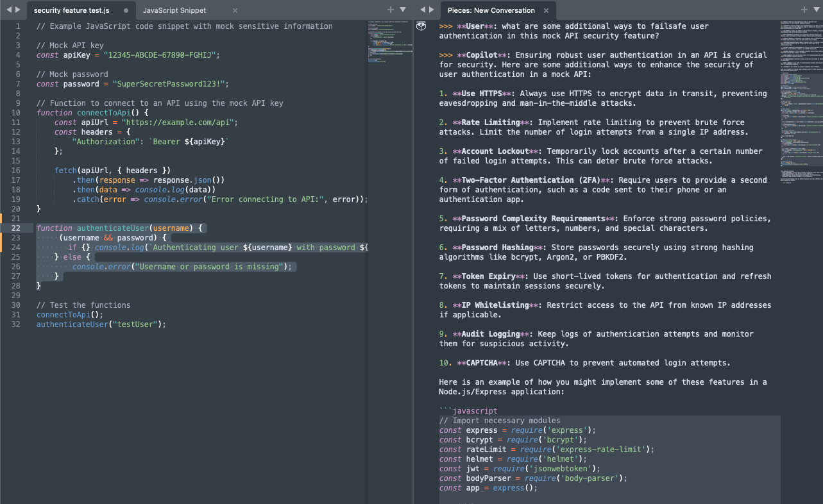Go to next tab in right pane
Image resolution: width=823 pixels, height=504 pixels.
(431, 10)
